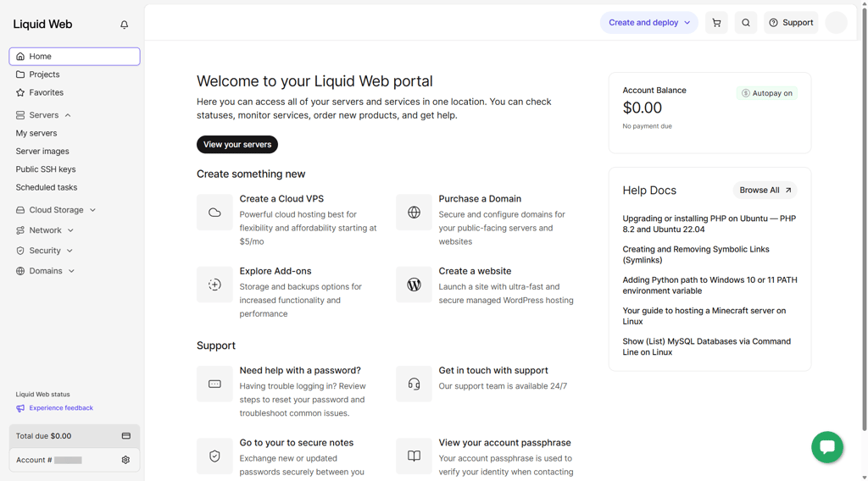Image resolution: width=868 pixels, height=481 pixels.
Task: Click the WordPress icon for Create a website
Action: click(x=414, y=285)
